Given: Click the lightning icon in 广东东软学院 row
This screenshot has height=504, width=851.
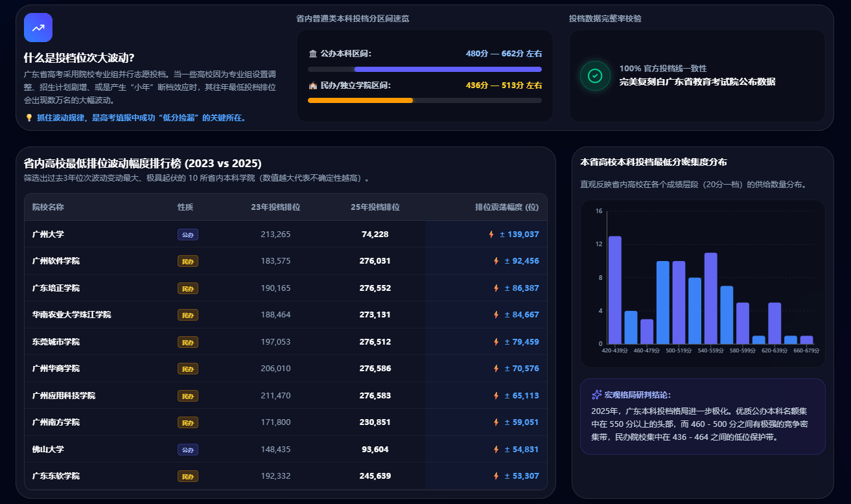Looking at the screenshot, I should (x=496, y=476).
